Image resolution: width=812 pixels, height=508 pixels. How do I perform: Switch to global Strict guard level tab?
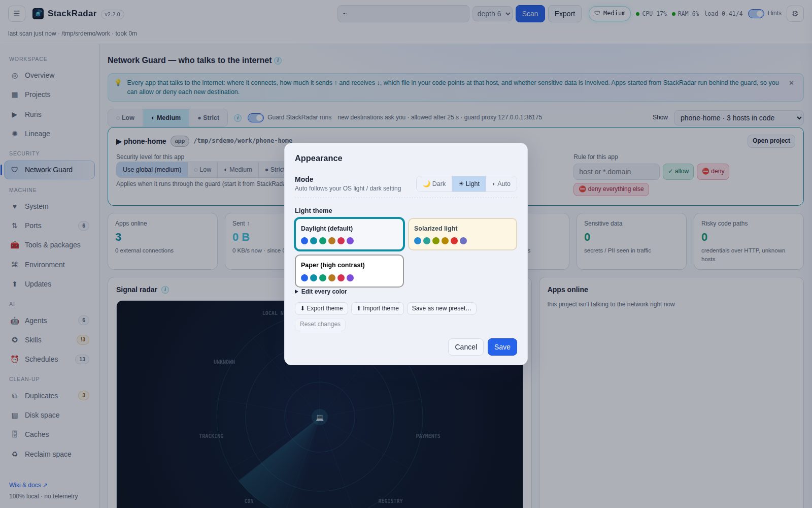pos(209,118)
